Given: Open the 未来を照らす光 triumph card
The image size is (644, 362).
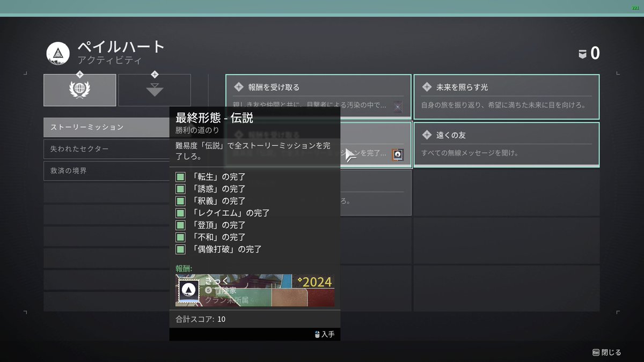Looking at the screenshot, I should (506, 97).
